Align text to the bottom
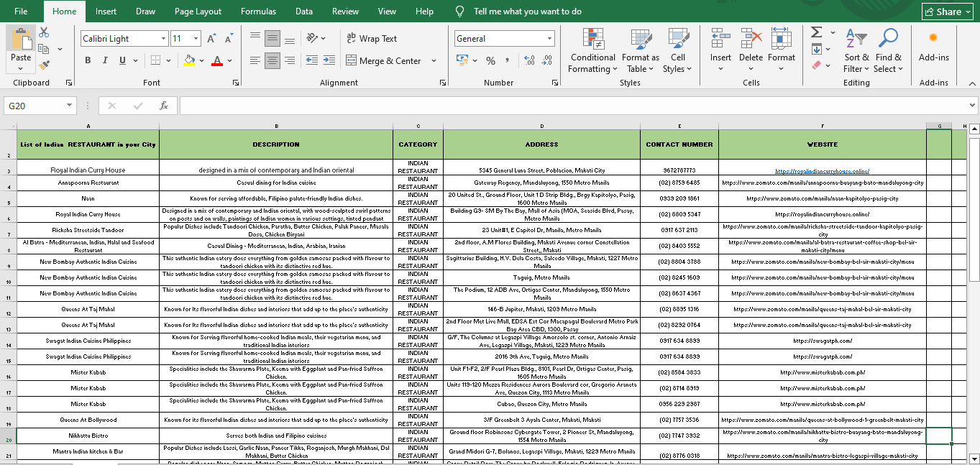Image resolution: width=980 pixels, height=465 pixels. point(290,39)
